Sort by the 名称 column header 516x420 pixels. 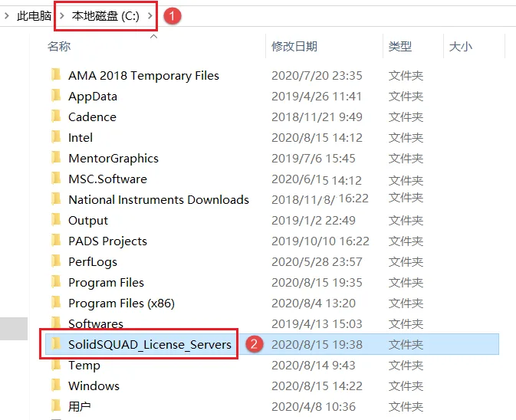click(x=59, y=47)
